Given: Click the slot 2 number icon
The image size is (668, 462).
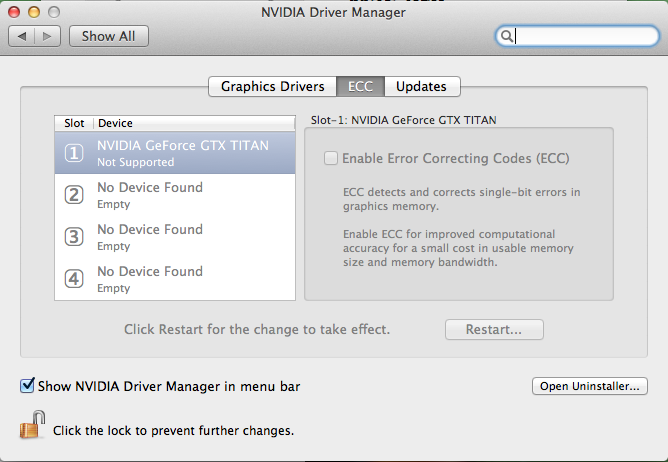Looking at the screenshot, I should click(73, 195).
